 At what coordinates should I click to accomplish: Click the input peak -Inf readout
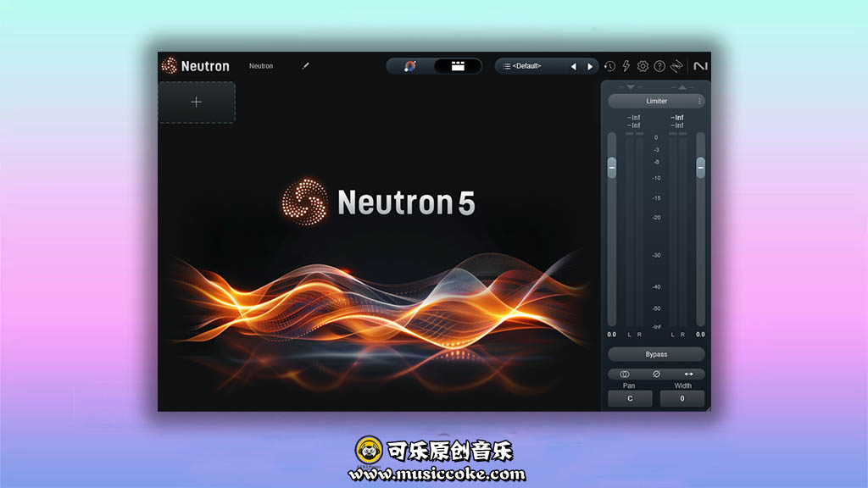[633, 118]
